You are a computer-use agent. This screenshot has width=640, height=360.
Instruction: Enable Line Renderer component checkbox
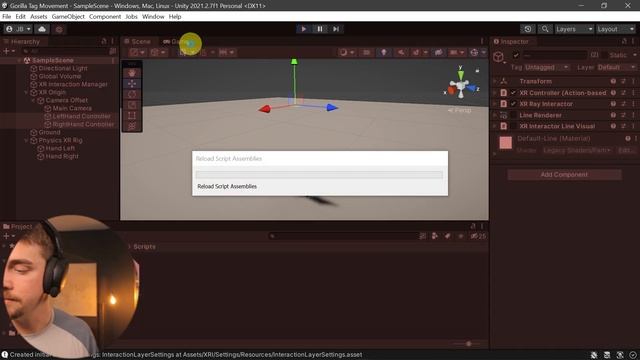pyautogui.click(x=513, y=115)
